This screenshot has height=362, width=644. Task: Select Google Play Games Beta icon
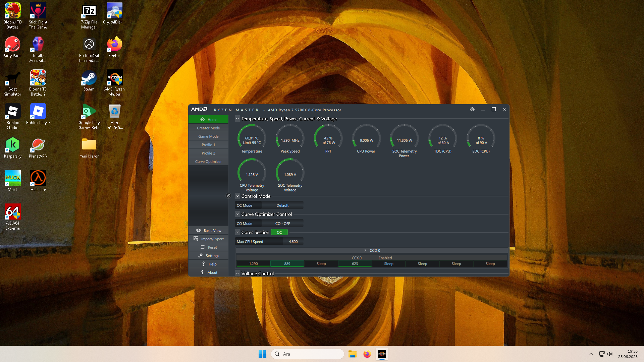[x=89, y=116]
